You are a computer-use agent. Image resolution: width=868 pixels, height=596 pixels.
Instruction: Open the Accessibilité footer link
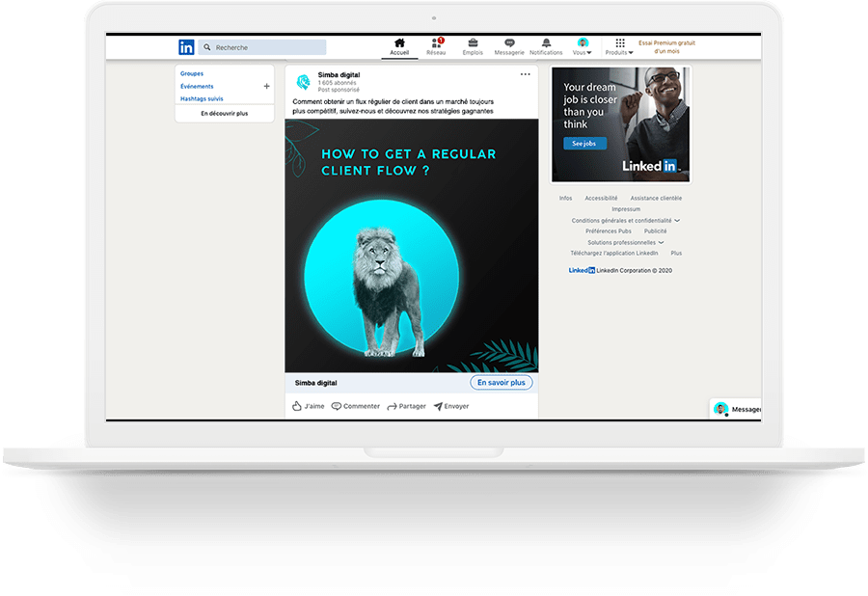[601, 198]
